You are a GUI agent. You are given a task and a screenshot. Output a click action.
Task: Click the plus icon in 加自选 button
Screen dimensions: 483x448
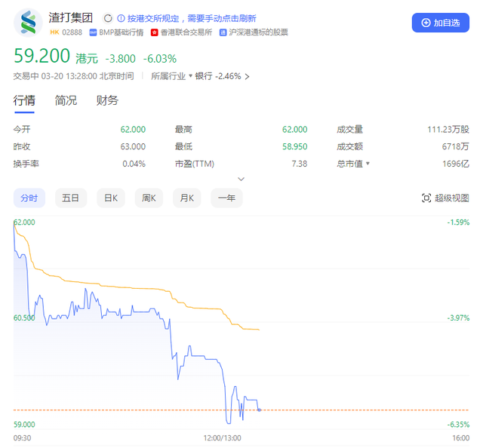click(426, 23)
